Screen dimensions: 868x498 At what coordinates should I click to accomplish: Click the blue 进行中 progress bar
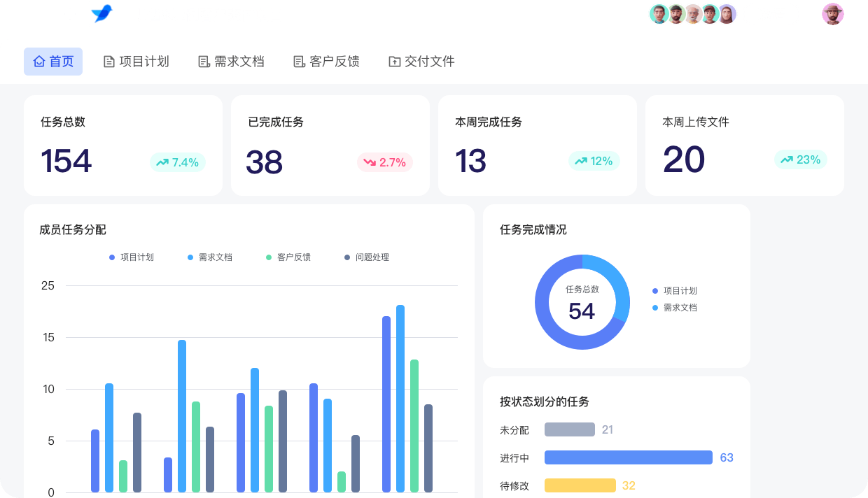pyautogui.click(x=629, y=457)
